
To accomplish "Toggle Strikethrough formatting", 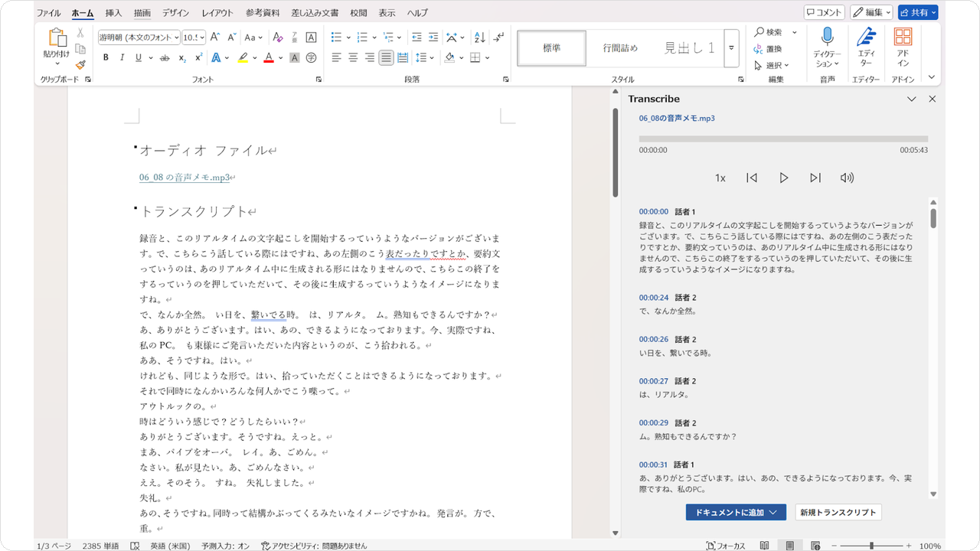I will click(164, 57).
